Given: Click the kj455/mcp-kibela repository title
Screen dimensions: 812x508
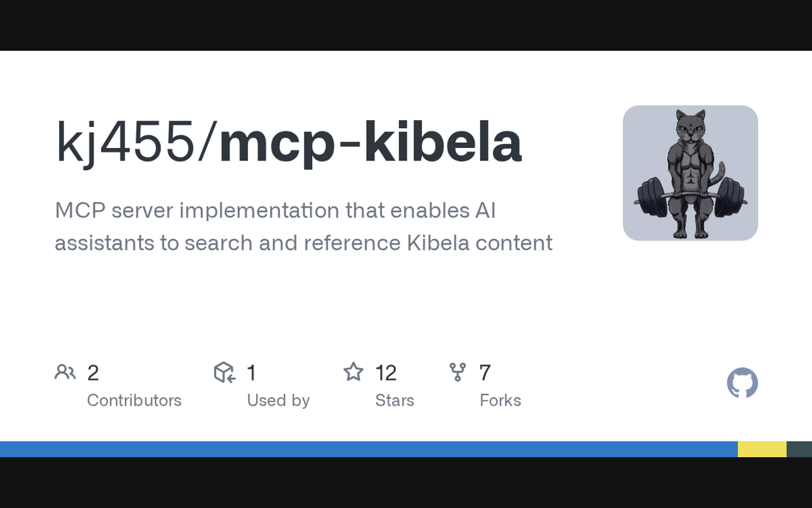Looking at the screenshot, I should [x=289, y=142].
